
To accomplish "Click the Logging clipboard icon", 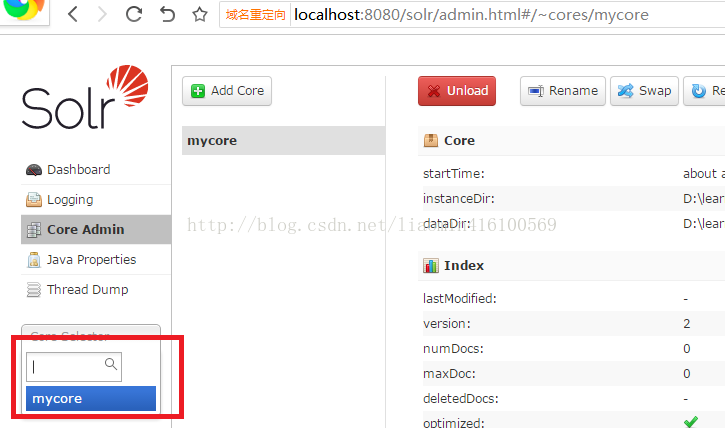I will 34,200.
